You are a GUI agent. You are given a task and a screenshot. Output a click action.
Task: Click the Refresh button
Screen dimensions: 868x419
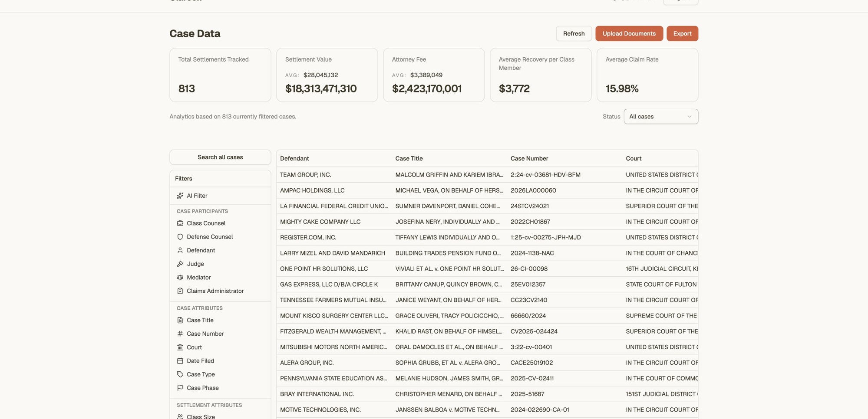pyautogui.click(x=574, y=34)
